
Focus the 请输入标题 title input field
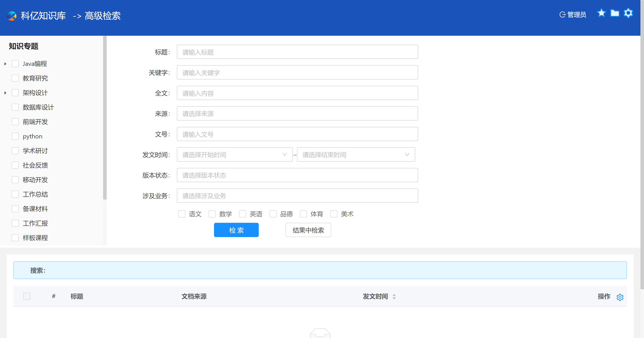pyautogui.click(x=297, y=52)
